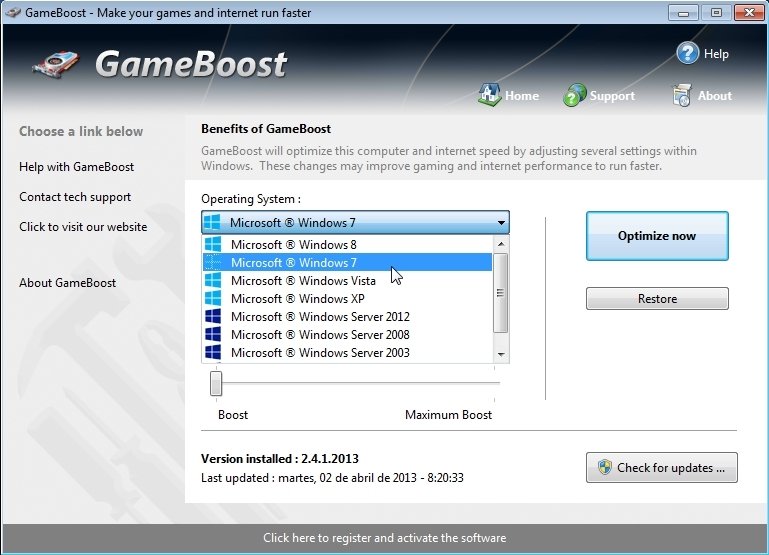Click the Last updated date text
The height and width of the screenshot is (555, 769).
(332, 478)
